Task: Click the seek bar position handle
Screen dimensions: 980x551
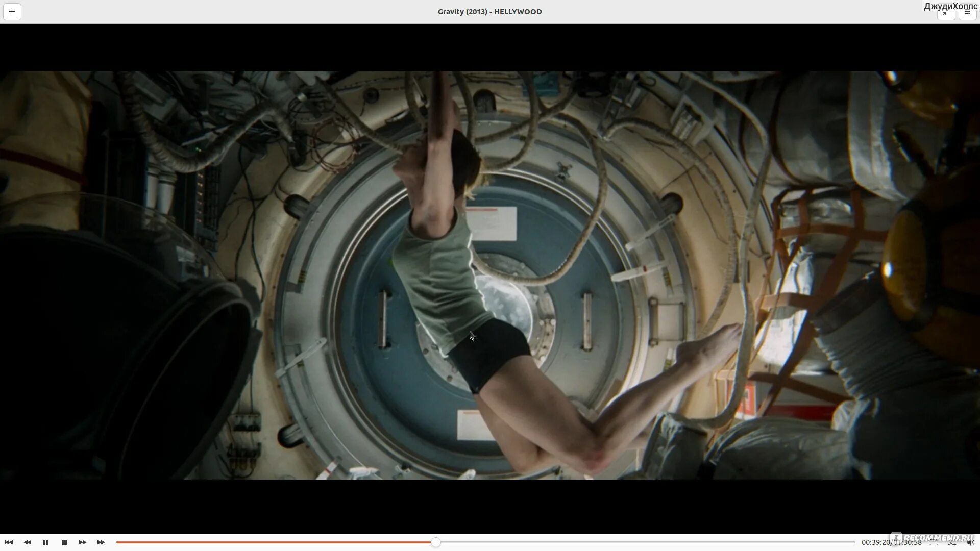Action: coord(435,542)
